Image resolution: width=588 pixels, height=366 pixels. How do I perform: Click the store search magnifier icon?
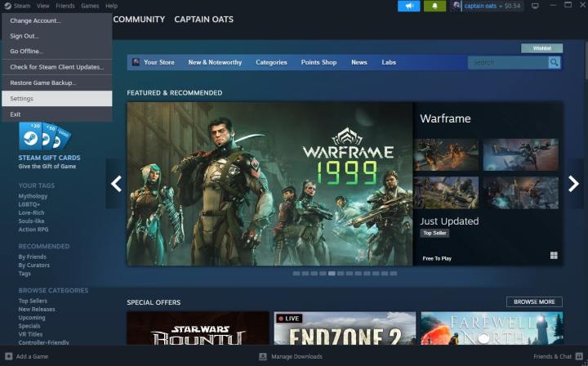click(x=555, y=62)
